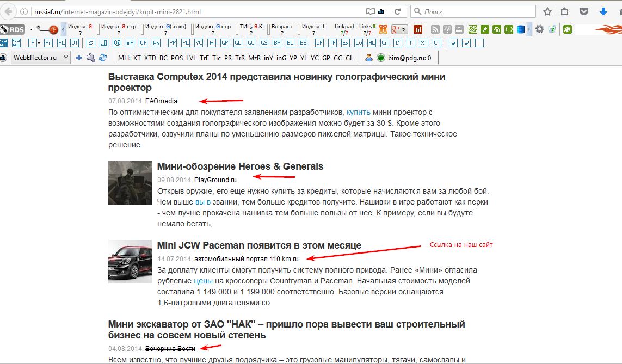Viewport: 622px width, 364px height.
Task: Click the address bar URL field
Action: (198, 11)
